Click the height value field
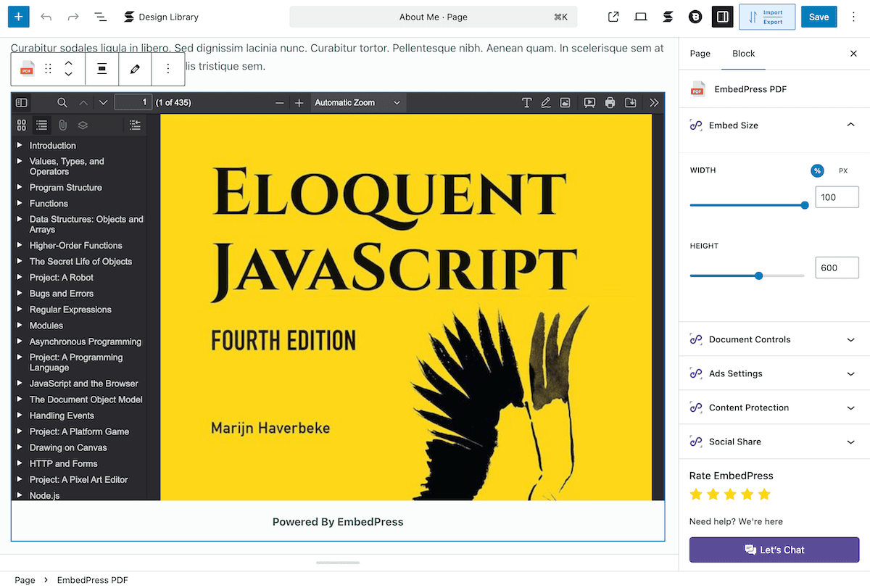The height and width of the screenshot is (588, 870). (x=837, y=268)
